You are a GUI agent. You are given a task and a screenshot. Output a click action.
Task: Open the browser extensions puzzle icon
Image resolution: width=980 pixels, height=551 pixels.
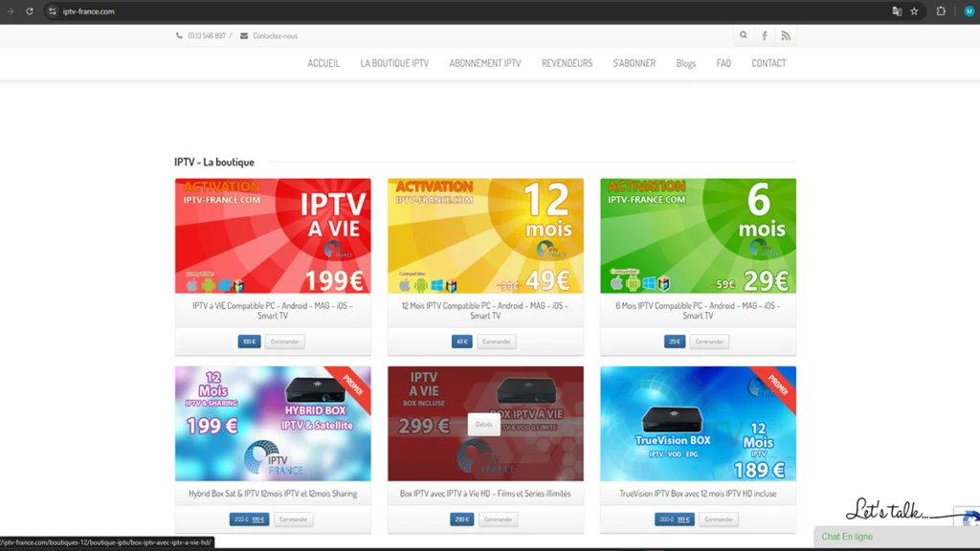point(941,11)
